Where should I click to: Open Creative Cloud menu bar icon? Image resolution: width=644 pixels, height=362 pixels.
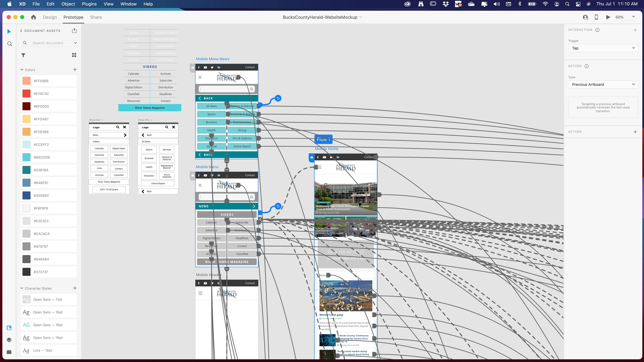408,4
